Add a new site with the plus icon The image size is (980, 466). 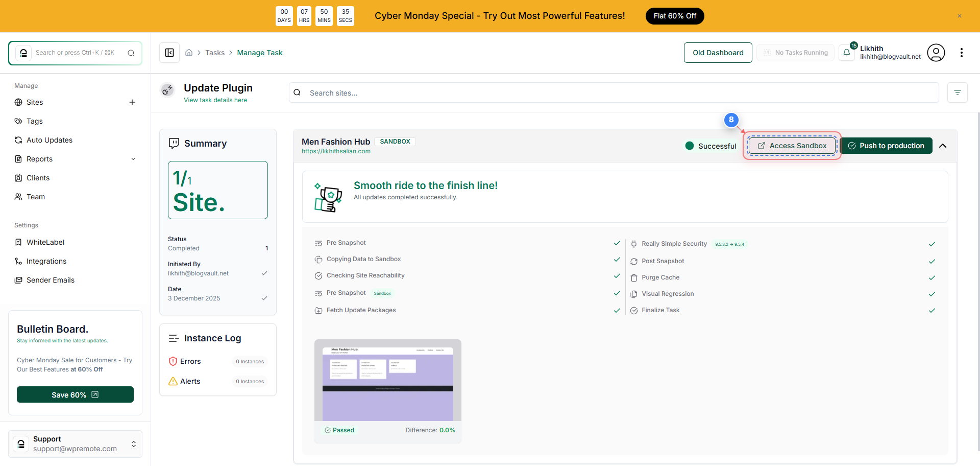click(x=132, y=102)
